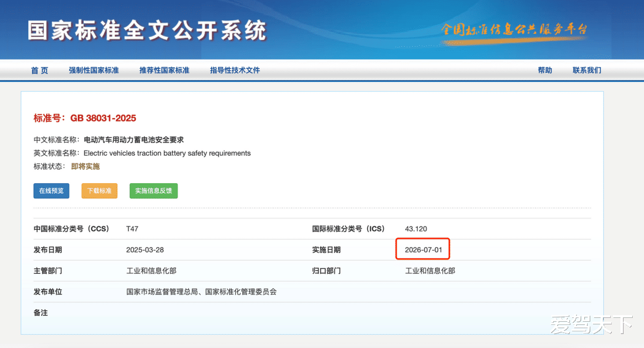
Task: Click the blue 在线预览 button
Action: (52, 191)
